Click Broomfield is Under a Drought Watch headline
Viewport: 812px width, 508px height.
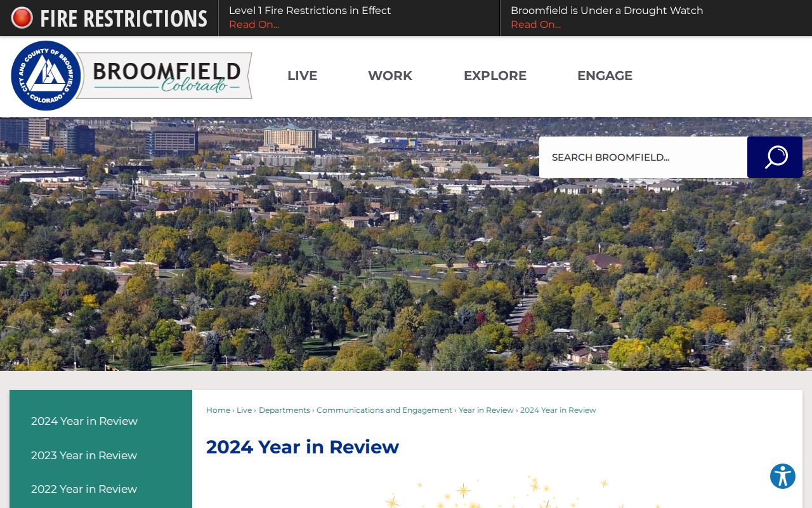coord(607,11)
